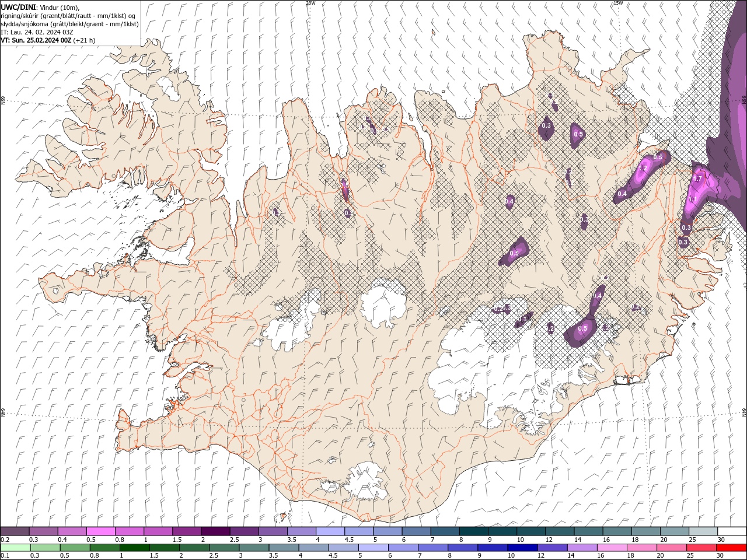Select snow-scale swatch for 12–14
Viewport: 747px width, 560px height.
(560, 531)
